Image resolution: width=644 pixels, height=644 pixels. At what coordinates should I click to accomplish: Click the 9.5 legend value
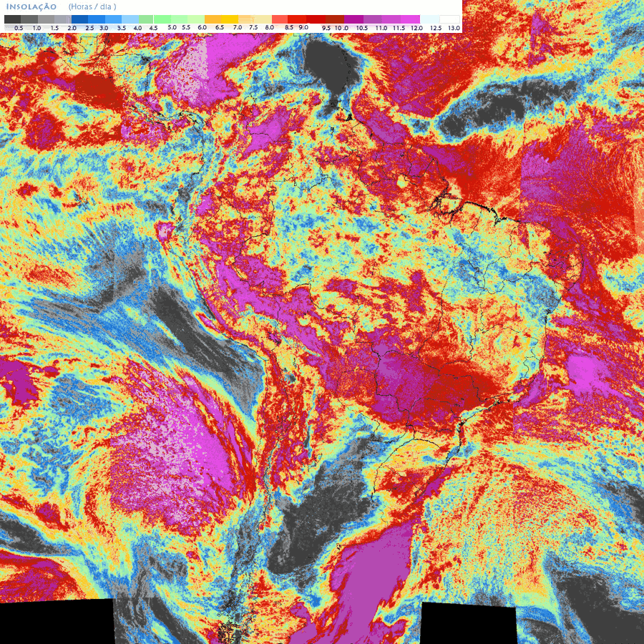[326, 28]
